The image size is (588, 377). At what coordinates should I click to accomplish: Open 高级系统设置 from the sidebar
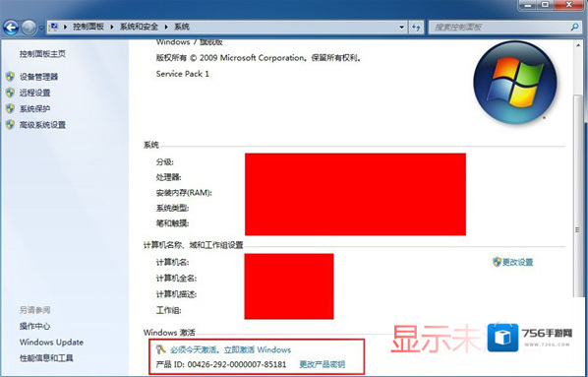tap(42, 125)
